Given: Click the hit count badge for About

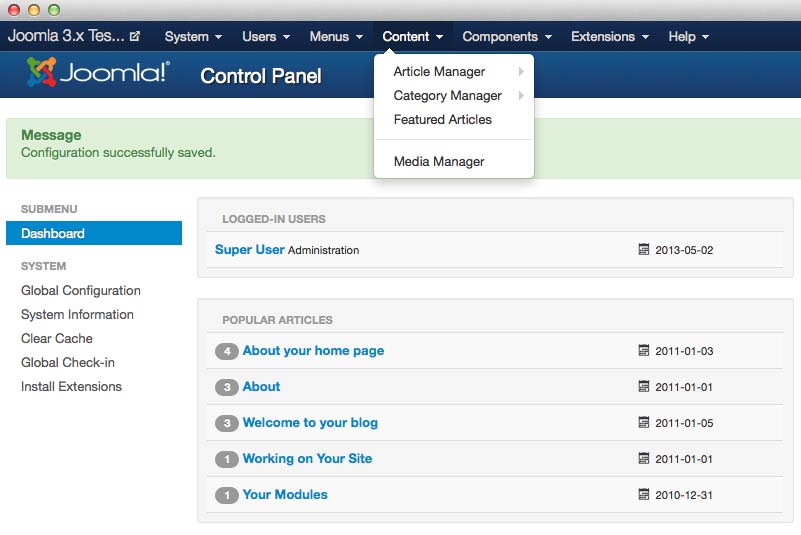Looking at the screenshot, I should [x=227, y=387].
